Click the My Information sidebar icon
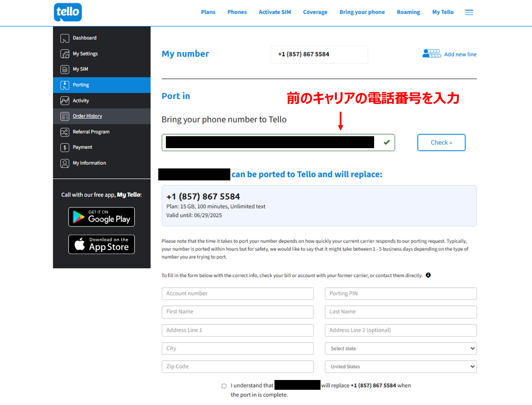Image resolution: width=532 pixels, height=405 pixels. [x=65, y=163]
